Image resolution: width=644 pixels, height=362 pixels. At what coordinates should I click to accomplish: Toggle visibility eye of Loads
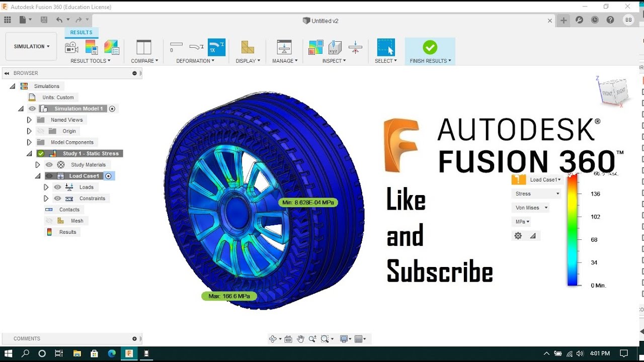(x=57, y=187)
